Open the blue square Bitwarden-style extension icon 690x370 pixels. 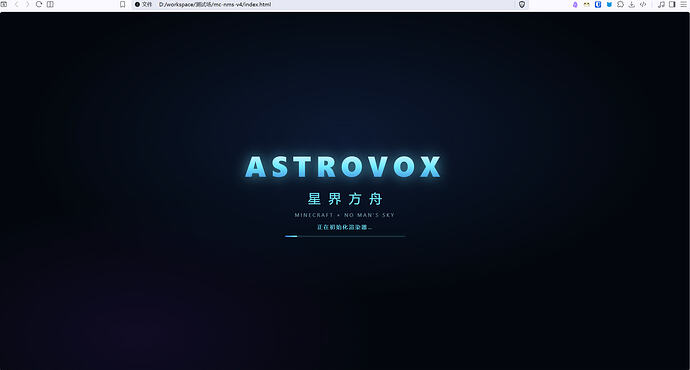598,4
